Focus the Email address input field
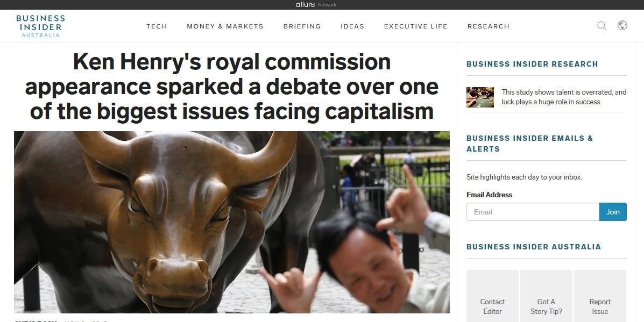Viewport: 644px width, 322px height. point(533,212)
